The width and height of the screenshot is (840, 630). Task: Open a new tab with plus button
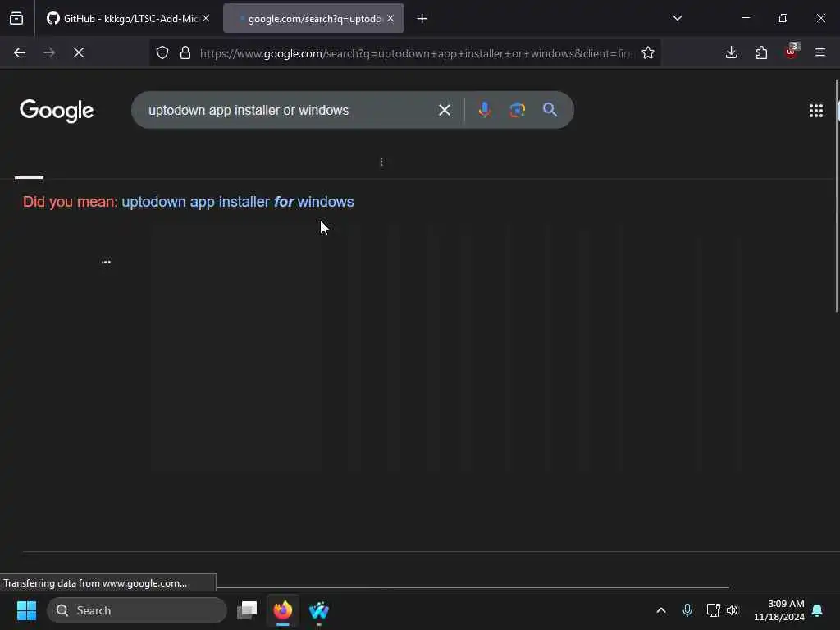tap(422, 19)
